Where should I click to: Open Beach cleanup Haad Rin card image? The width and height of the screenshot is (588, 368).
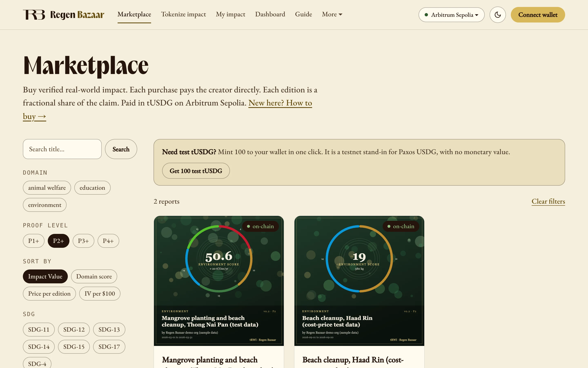[x=359, y=281]
